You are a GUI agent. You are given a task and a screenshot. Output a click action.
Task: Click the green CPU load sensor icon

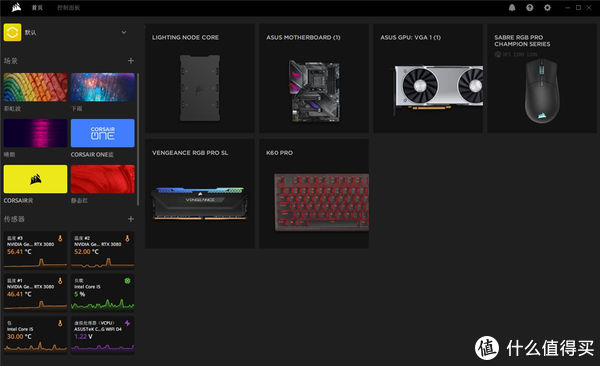coord(127,281)
